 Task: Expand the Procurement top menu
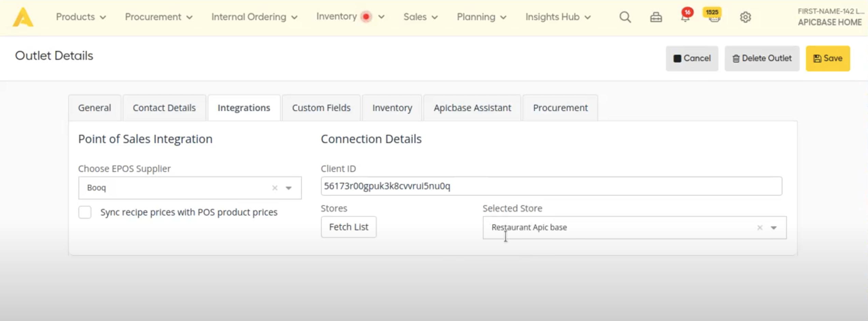click(159, 17)
